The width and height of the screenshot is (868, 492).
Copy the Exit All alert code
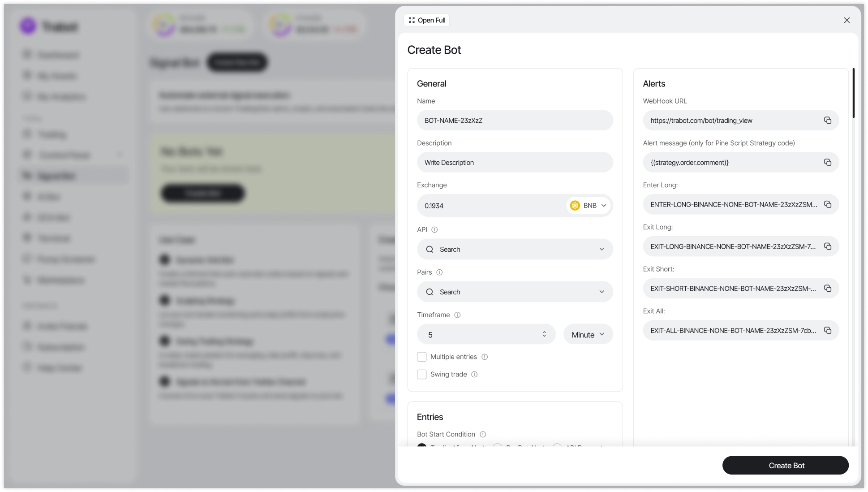827,330
